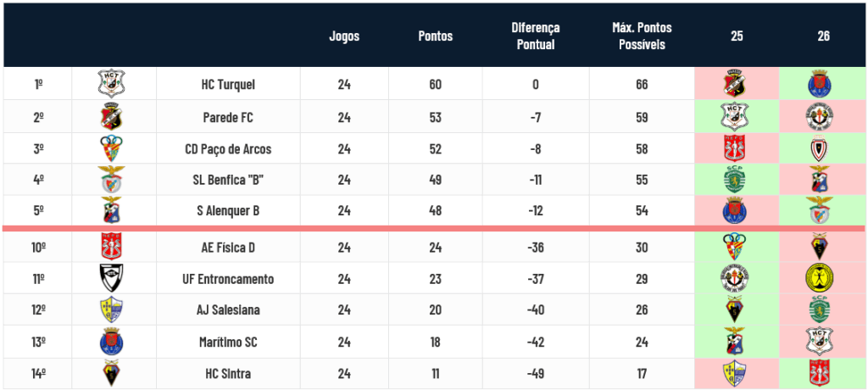Click the HC Turquel team name

click(228, 84)
